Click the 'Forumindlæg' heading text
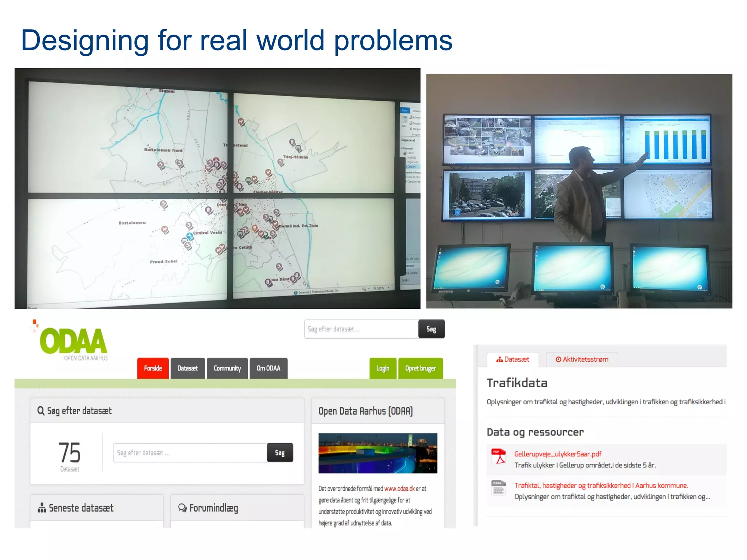Viewport: 747px width, 560px height. [x=214, y=508]
